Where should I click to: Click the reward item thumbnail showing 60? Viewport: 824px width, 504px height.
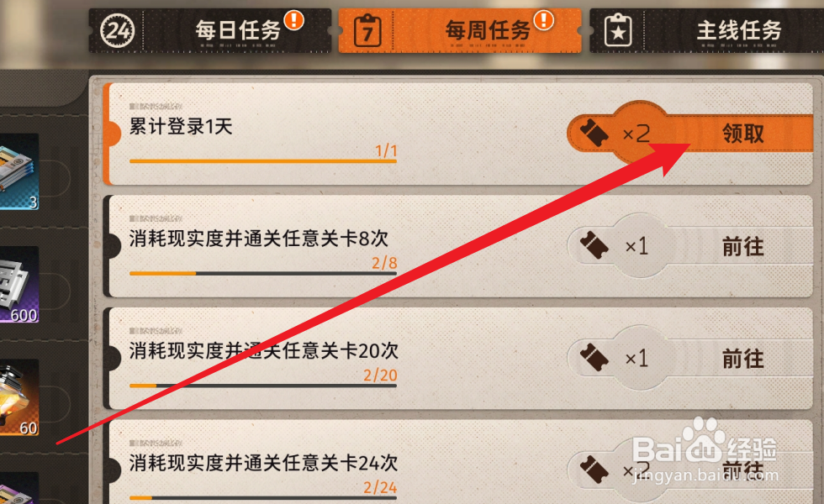pos(19,396)
